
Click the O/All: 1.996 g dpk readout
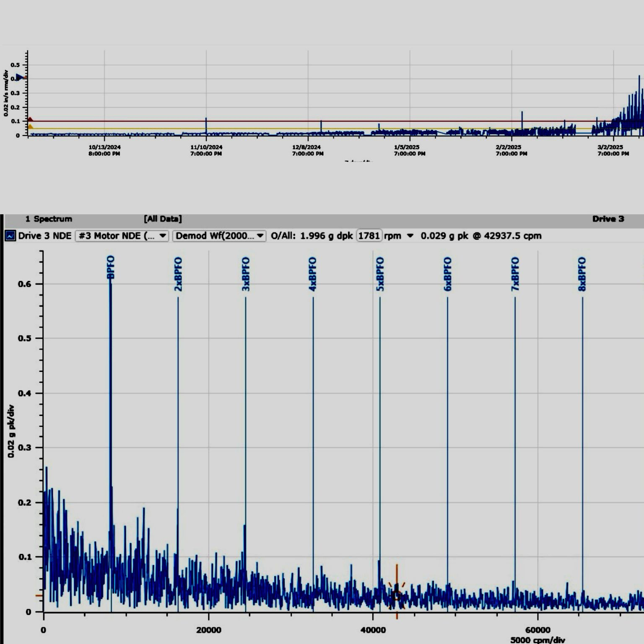[312, 236]
